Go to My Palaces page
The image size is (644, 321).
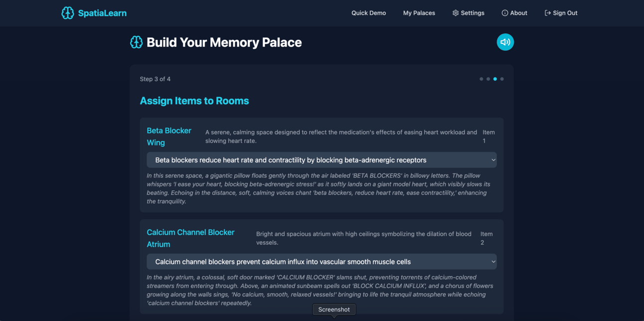pyautogui.click(x=419, y=13)
